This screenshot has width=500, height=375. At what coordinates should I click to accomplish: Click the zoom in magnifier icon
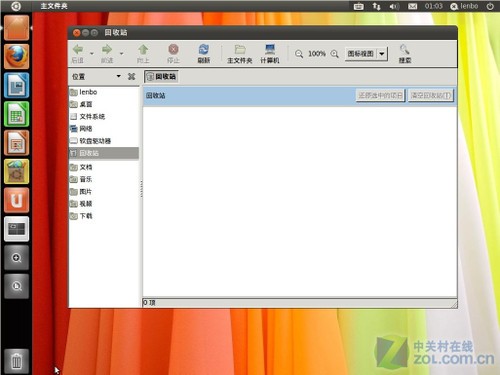click(334, 54)
